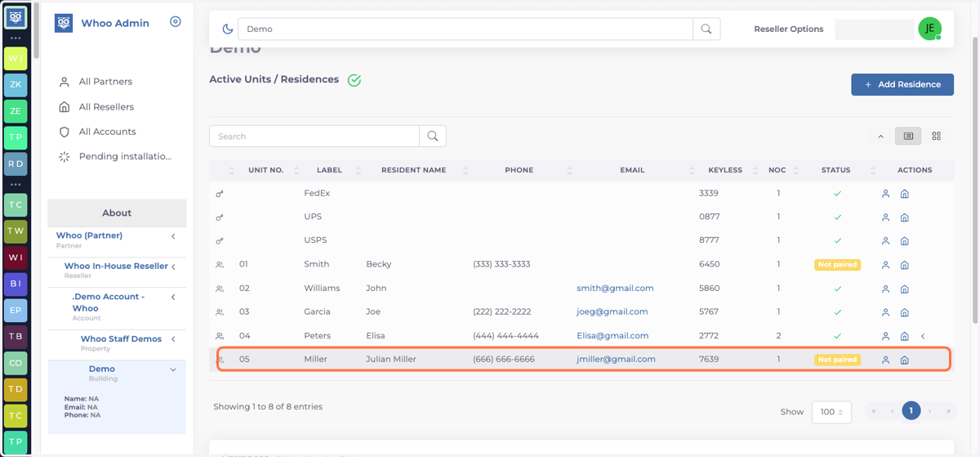Open the Whoo Staff Demos property link
Screen dimensions: 980x457
[x=121, y=338]
